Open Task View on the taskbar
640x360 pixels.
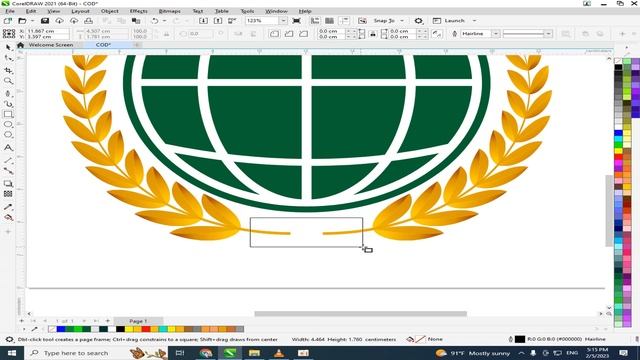click(180, 353)
